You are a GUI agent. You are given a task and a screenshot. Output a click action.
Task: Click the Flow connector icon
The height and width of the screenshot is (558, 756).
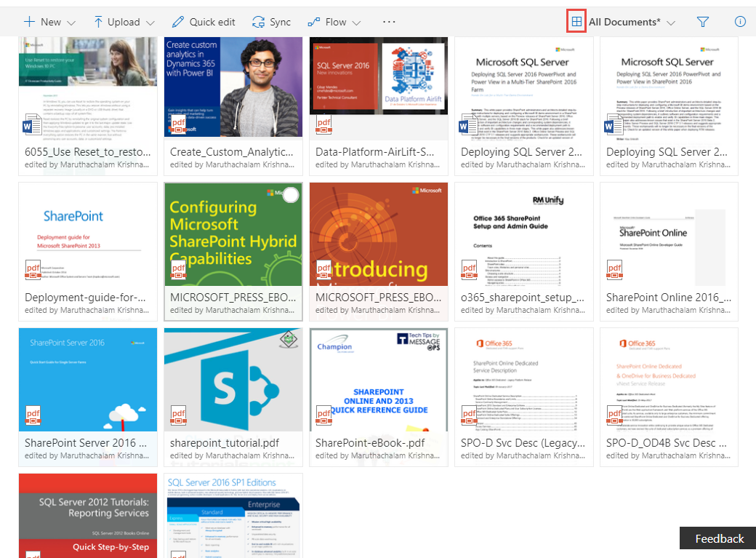coord(314,22)
